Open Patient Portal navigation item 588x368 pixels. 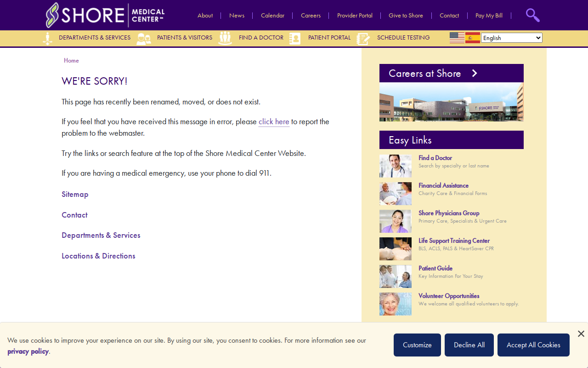(329, 38)
